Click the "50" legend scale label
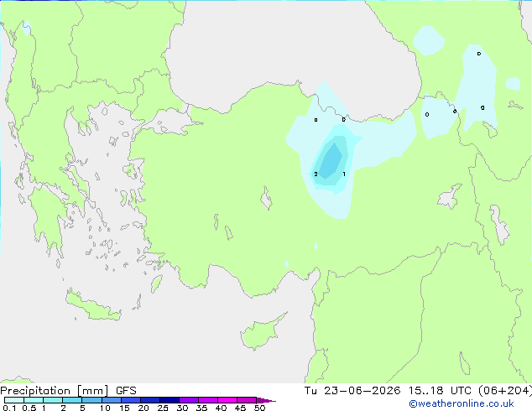The image size is (532, 411). click(260, 408)
